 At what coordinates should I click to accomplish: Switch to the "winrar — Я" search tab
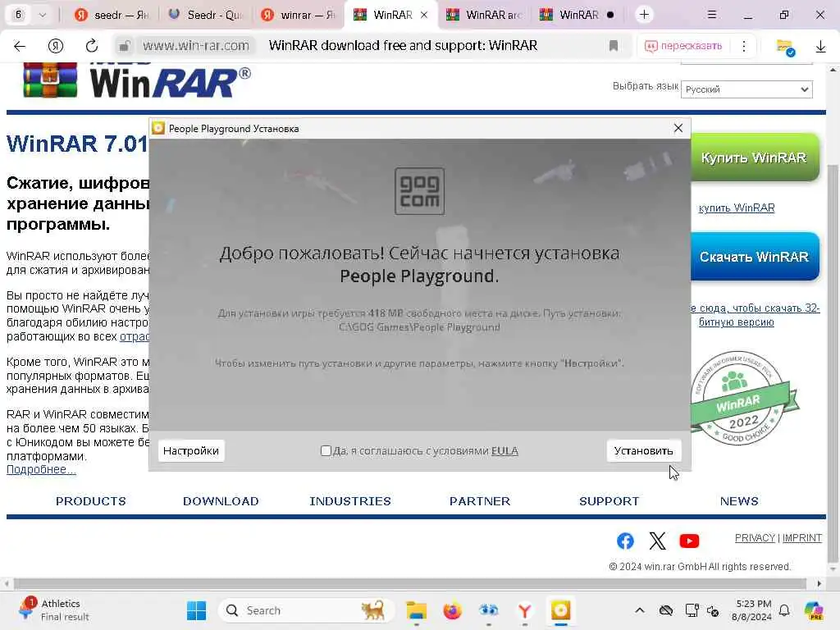[x=298, y=15]
